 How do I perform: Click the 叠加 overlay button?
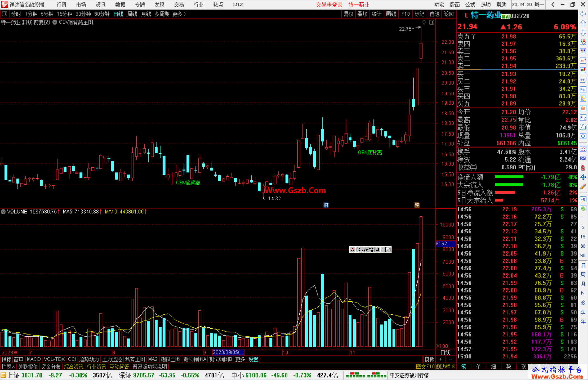pos(362,14)
